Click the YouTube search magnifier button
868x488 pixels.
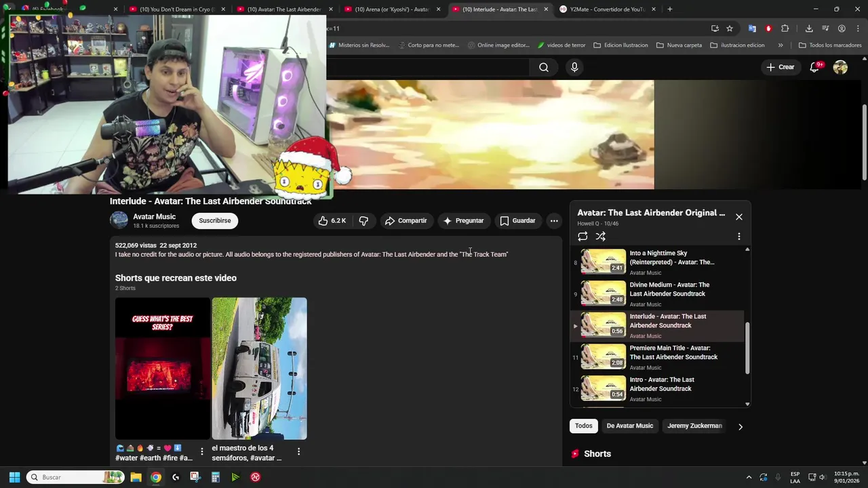(x=544, y=67)
